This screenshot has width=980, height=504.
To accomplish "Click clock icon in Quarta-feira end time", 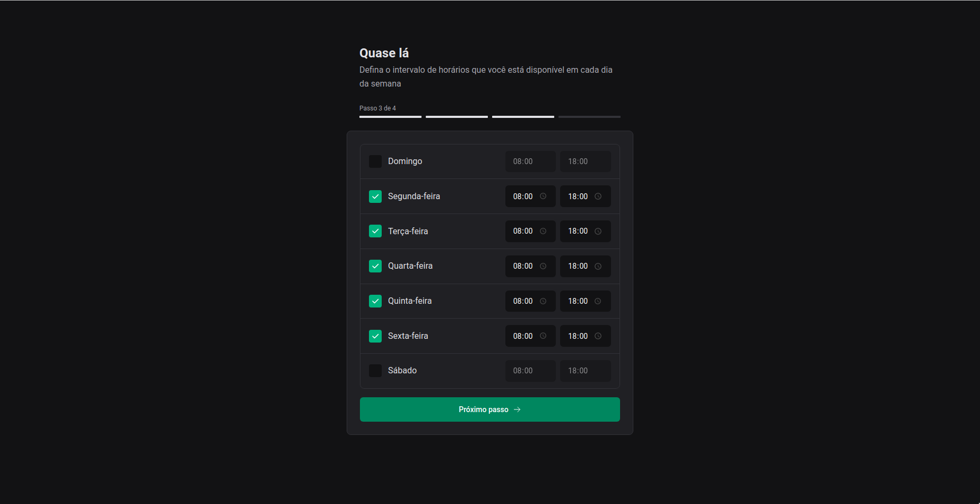I will (598, 266).
